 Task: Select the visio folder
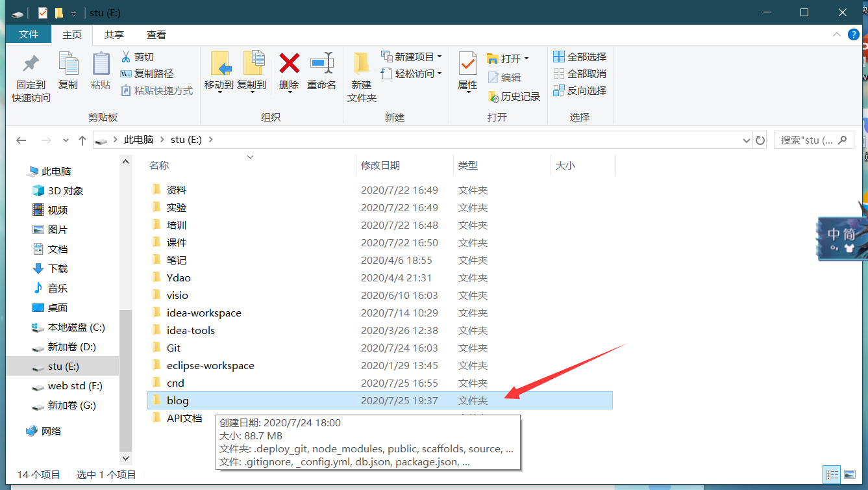pyautogui.click(x=177, y=296)
